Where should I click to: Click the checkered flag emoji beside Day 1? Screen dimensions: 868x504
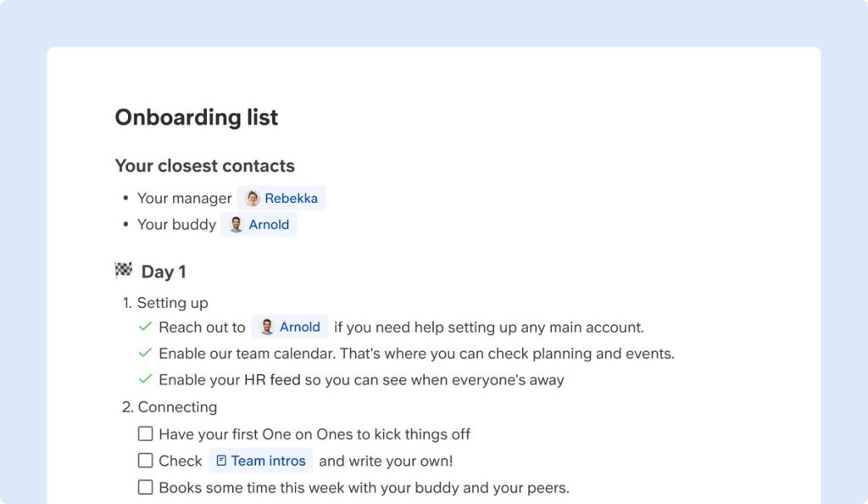(124, 271)
